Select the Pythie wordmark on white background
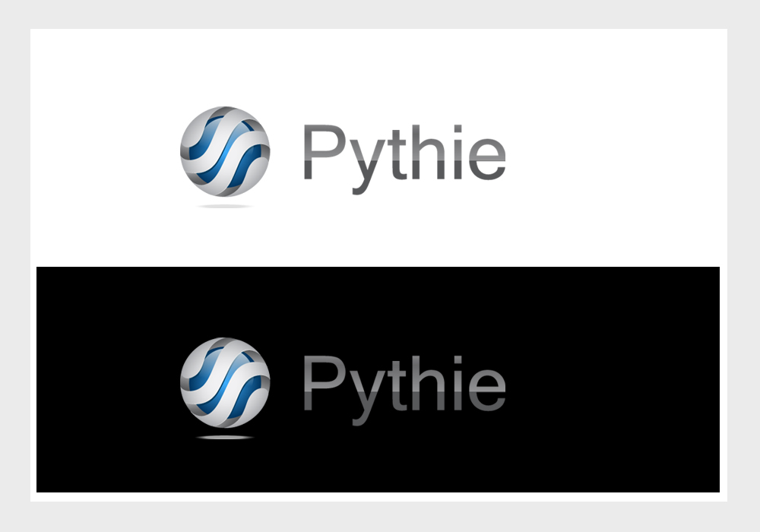This screenshot has height=532, width=760. coord(405,160)
